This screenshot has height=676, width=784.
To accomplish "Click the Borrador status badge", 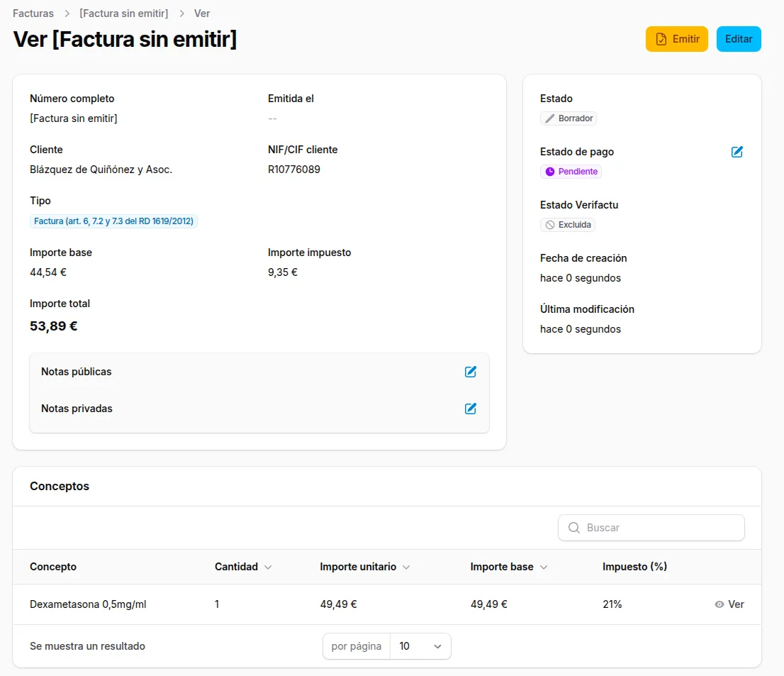I will coord(569,118).
